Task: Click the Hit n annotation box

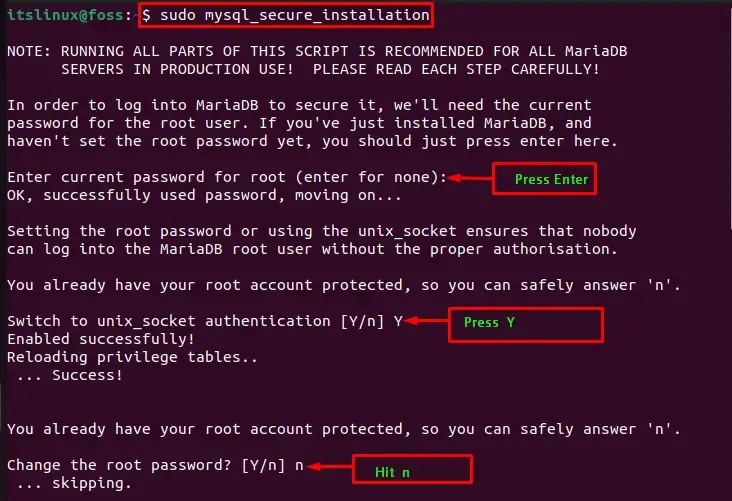Action: tap(409, 469)
